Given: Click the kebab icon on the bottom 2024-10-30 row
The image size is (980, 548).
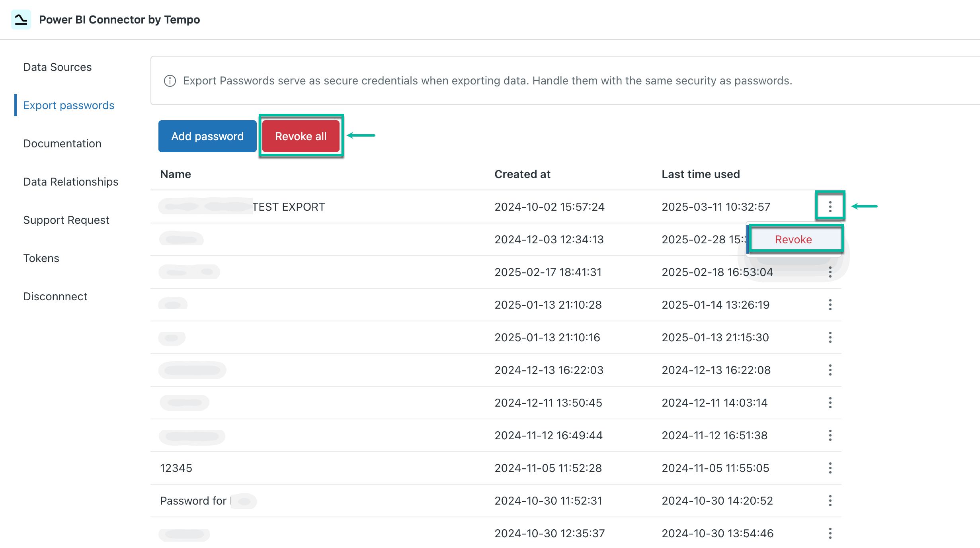Looking at the screenshot, I should click(x=830, y=533).
